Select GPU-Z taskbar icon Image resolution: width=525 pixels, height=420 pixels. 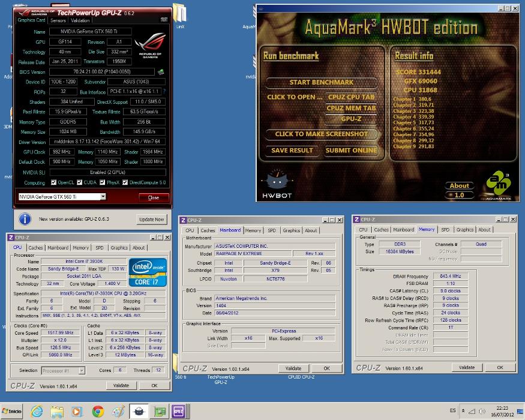[160, 411]
